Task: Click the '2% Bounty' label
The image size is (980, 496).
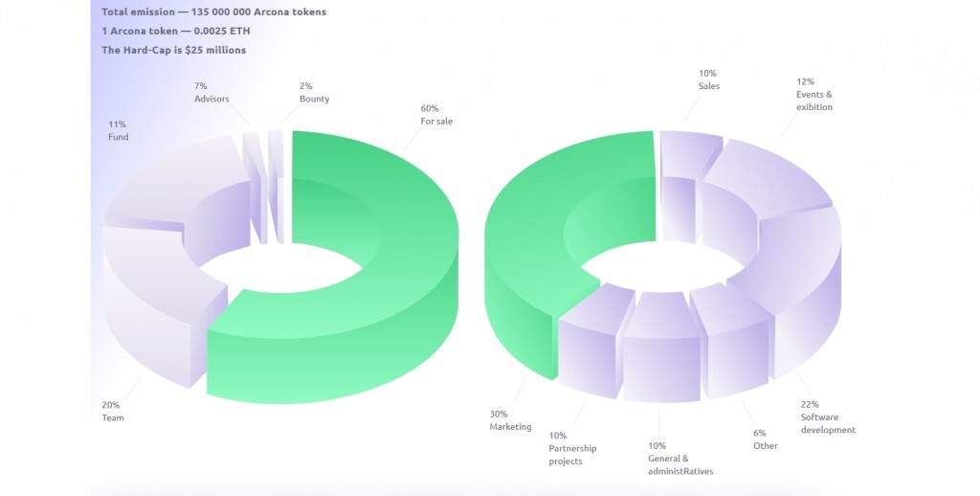Action: pyautogui.click(x=314, y=93)
